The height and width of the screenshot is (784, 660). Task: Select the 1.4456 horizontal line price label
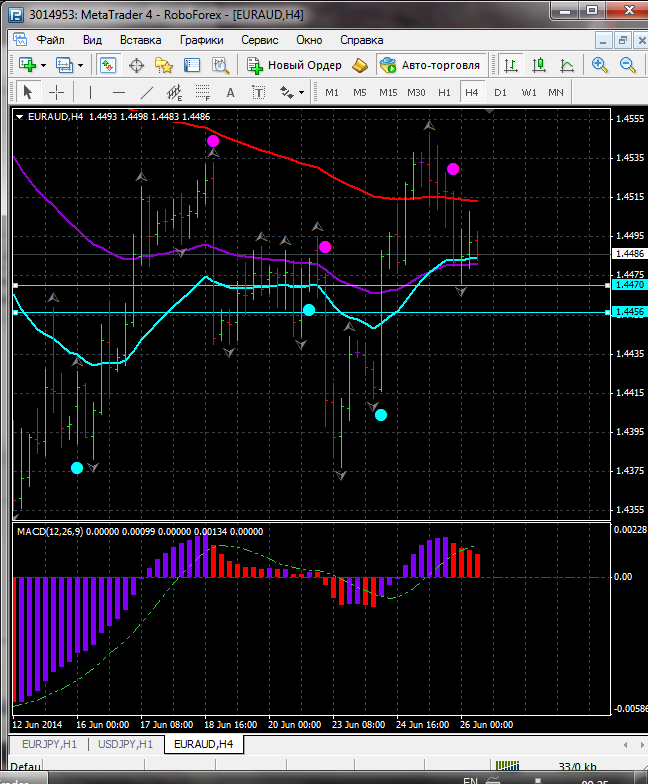[x=630, y=312]
